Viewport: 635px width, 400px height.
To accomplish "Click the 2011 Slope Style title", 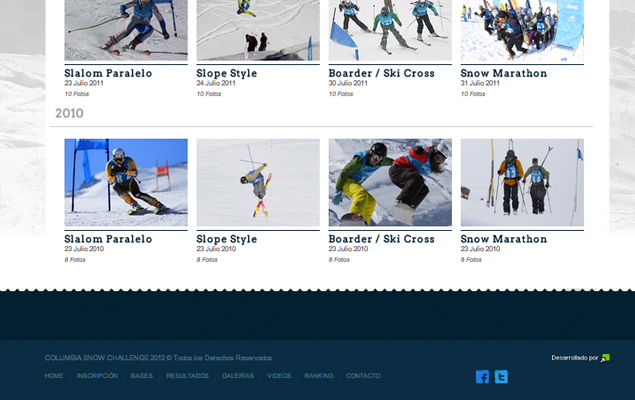I will [227, 73].
